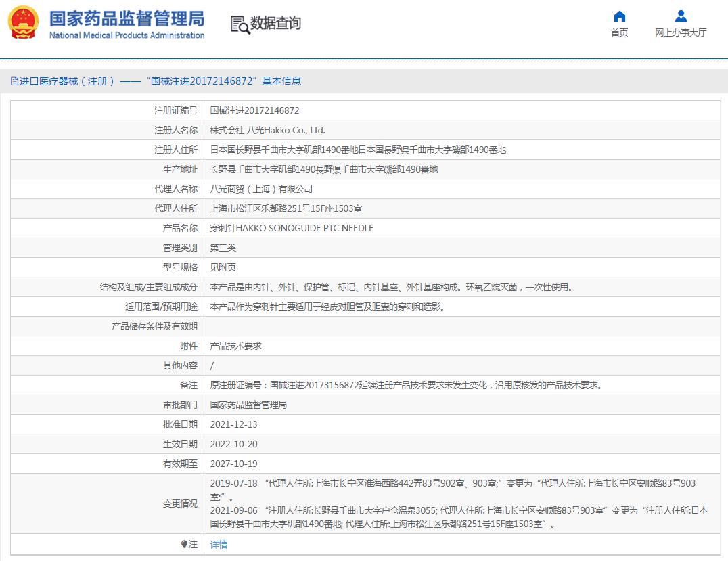The width and height of the screenshot is (728, 561).
Task: Click the 产品名称 label
Action: tap(180, 228)
